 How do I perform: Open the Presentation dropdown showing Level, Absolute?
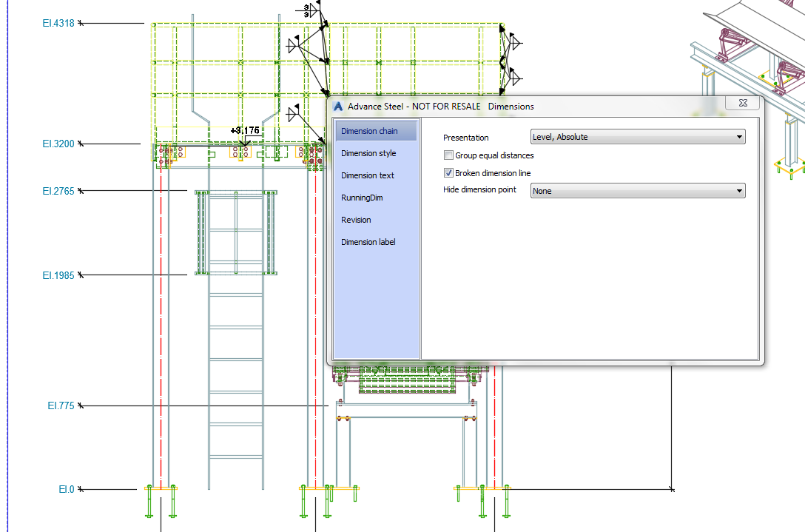point(636,137)
